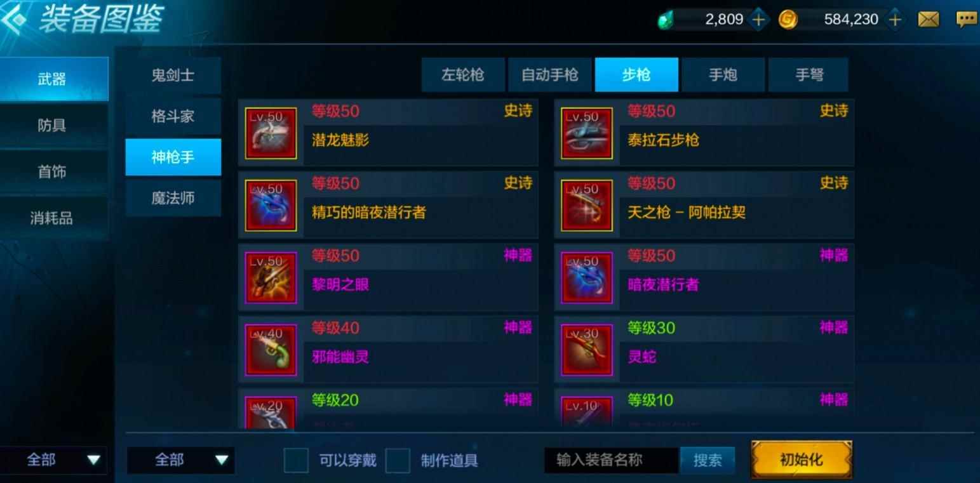Expand the bottom-left 全部 dropdown
Screen dimensions: 980x483
pyautogui.click(x=54, y=460)
